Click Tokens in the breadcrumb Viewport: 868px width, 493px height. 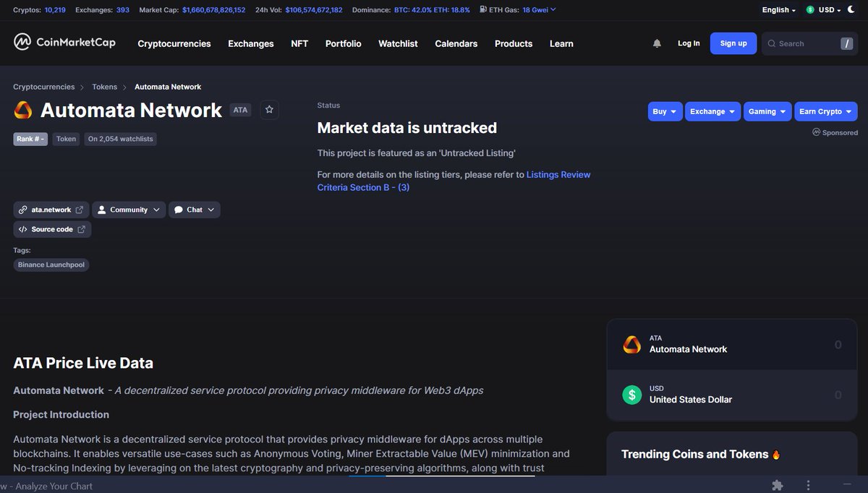(104, 87)
